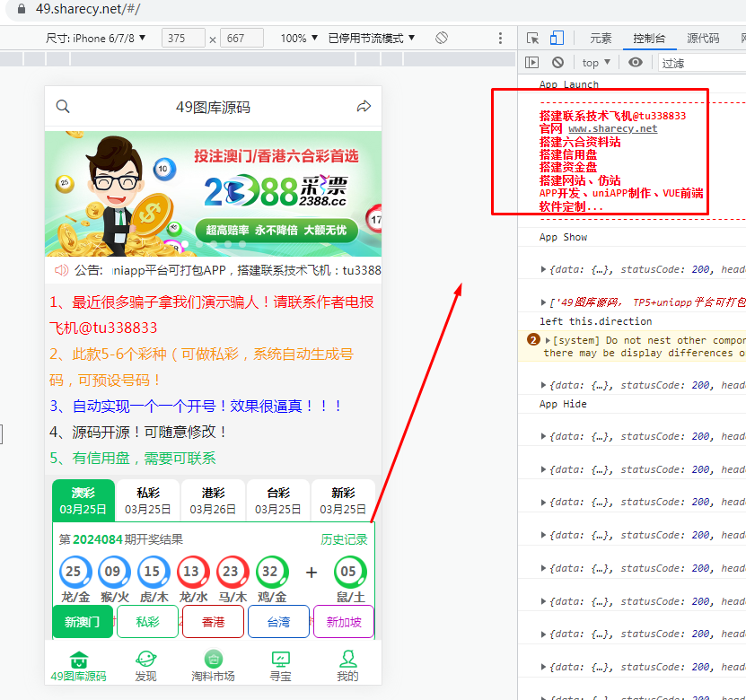746x700 pixels.
Task: Click the height field showing 667
Action: [241, 38]
